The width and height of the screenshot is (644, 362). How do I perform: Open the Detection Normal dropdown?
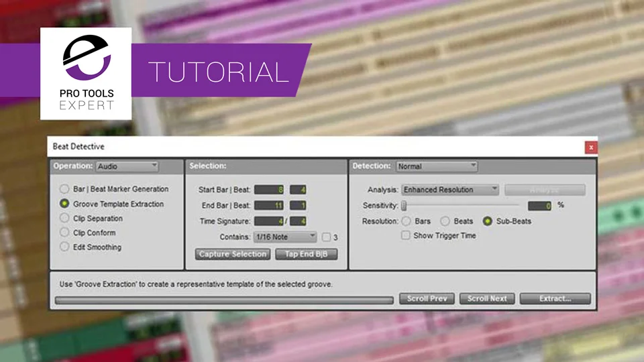436,166
